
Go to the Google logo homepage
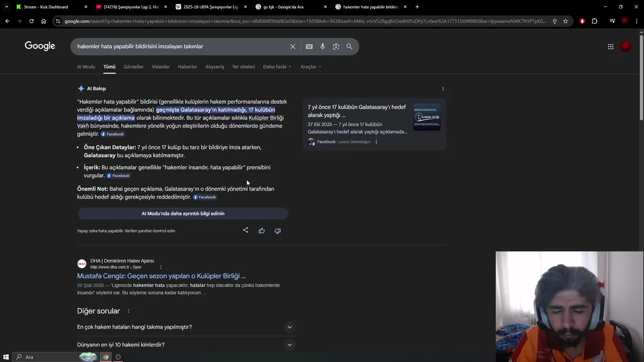[40, 46]
